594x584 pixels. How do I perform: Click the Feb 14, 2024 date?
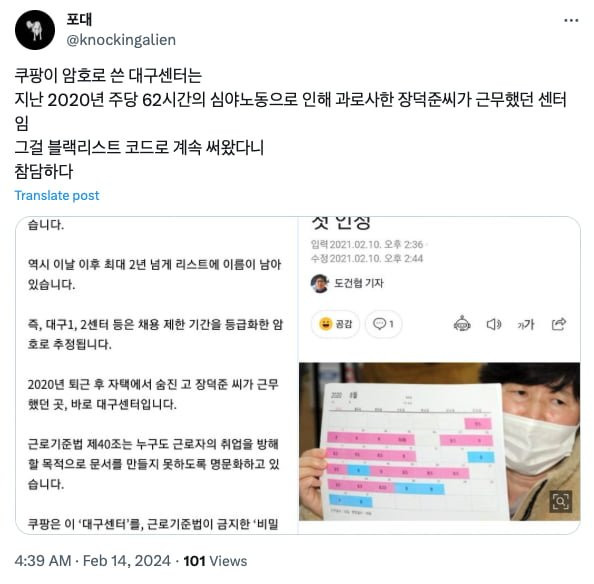pyautogui.click(x=127, y=561)
